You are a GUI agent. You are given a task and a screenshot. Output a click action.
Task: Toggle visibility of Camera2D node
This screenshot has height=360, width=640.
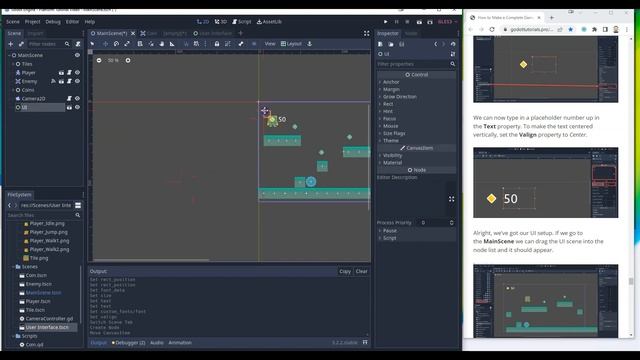tap(77, 98)
